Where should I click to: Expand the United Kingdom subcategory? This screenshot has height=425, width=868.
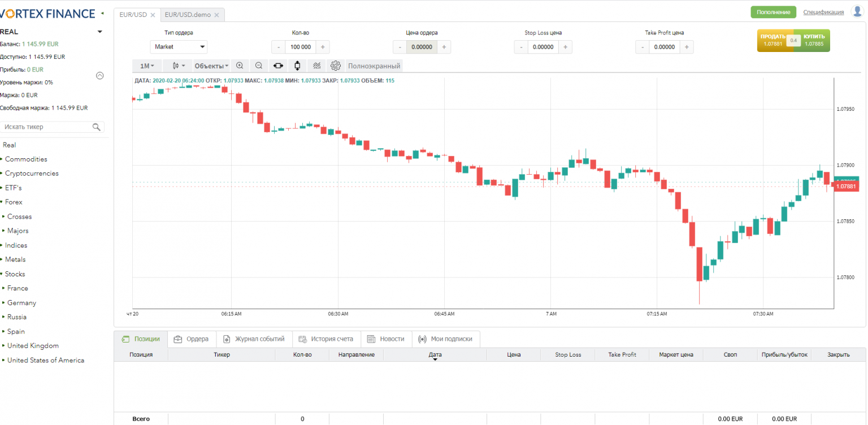click(33, 346)
